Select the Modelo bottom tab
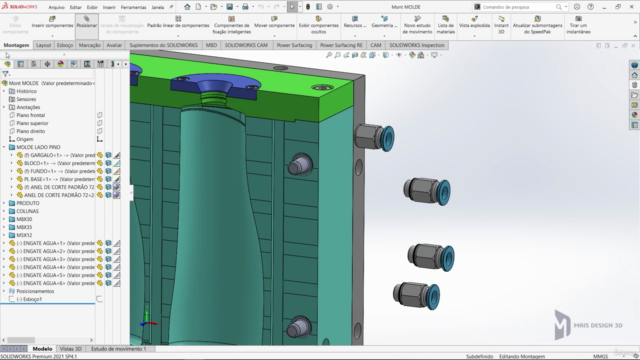Viewport: 640px width, 360px height. (x=42, y=349)
